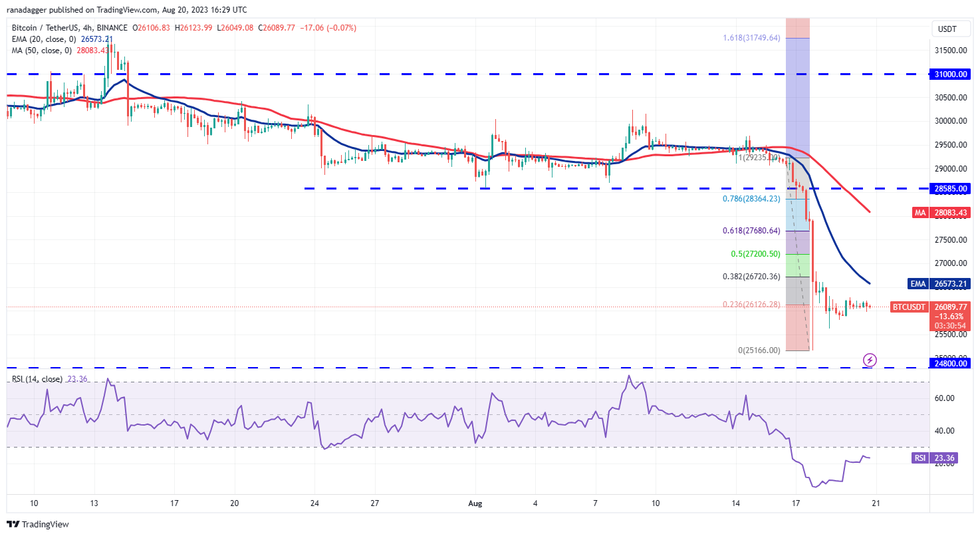Screen dimensions: 980x536
Task: Click the USDT currency label on price axis
Action: pyautogui.click(x=947, y=29)
